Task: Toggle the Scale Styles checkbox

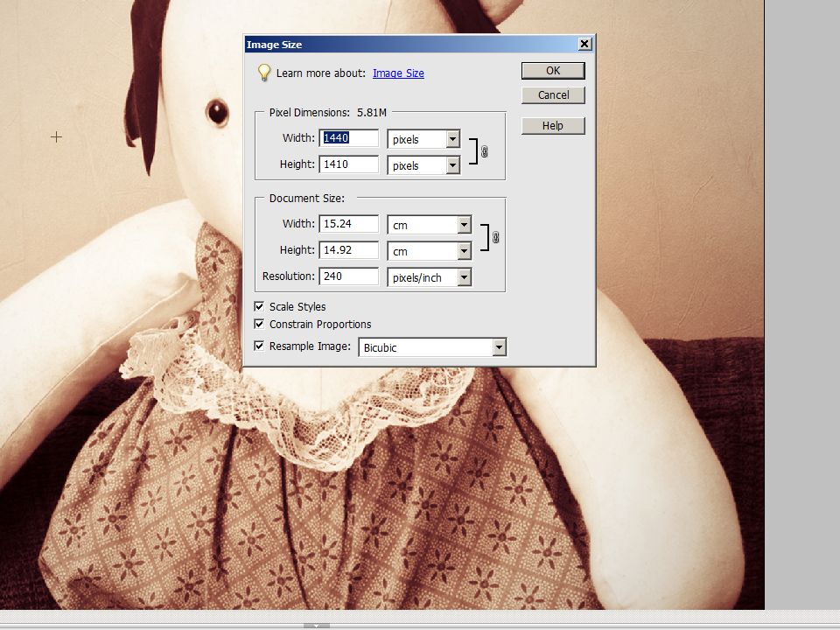Action: pos(259,306)
